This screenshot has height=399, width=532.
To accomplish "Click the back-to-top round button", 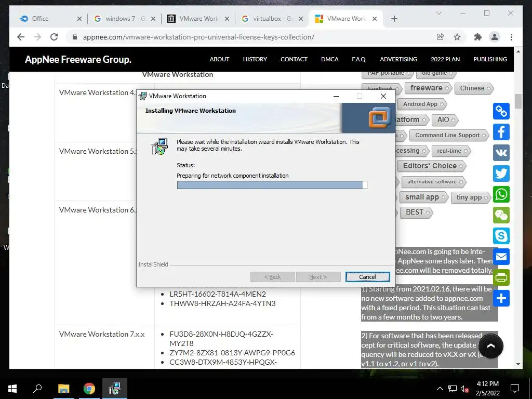I will click(x=490, y=346).
